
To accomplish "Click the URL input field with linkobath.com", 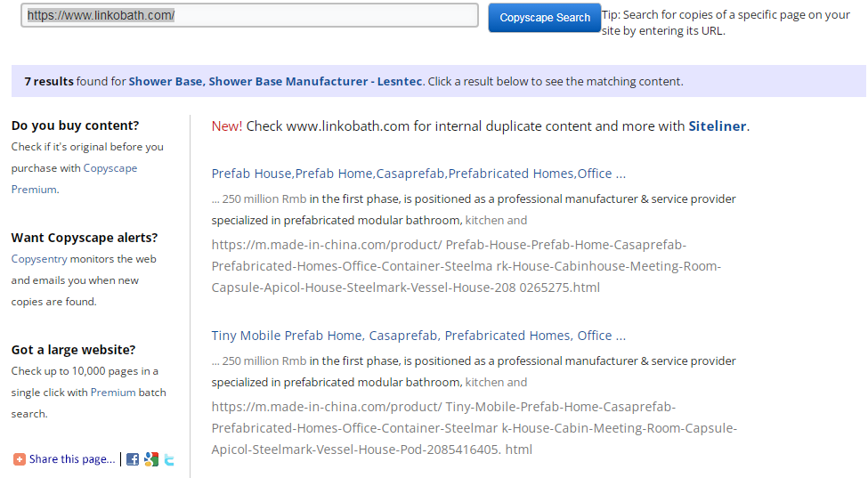I will (x=249, y=15).
